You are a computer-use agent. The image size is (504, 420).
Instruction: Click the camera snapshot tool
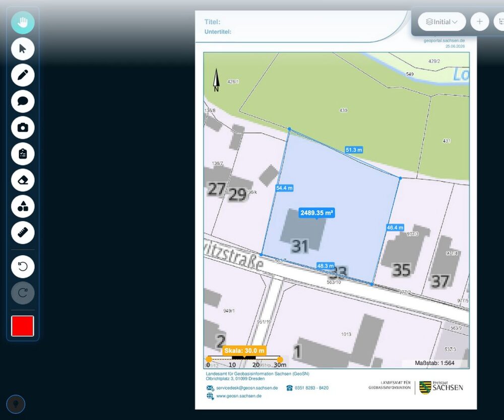[23, 128]
